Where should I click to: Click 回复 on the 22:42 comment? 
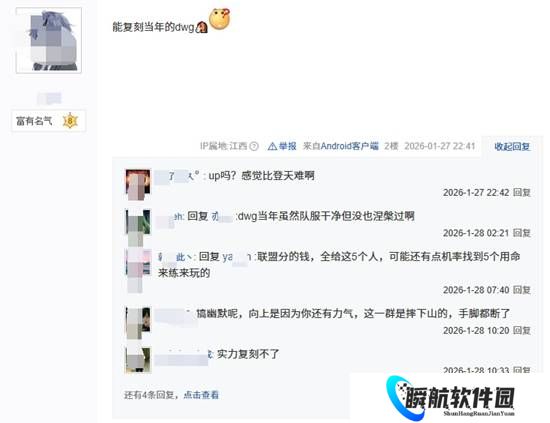[522, 193]
